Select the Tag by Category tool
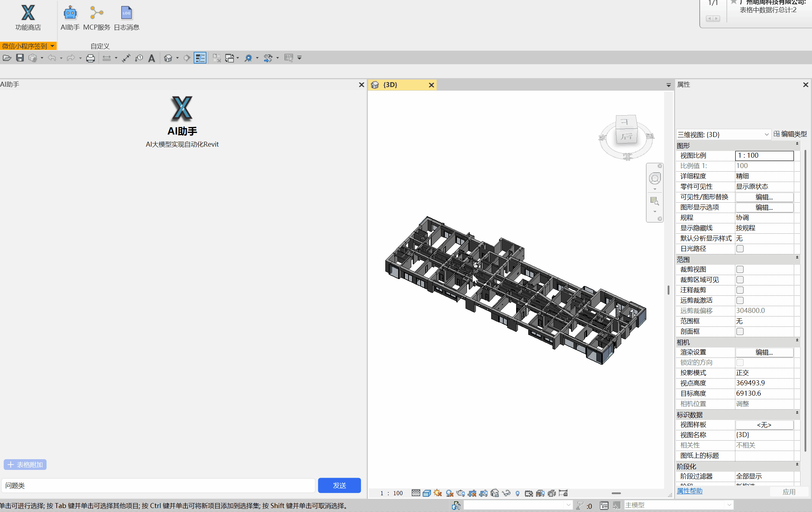 139,58
